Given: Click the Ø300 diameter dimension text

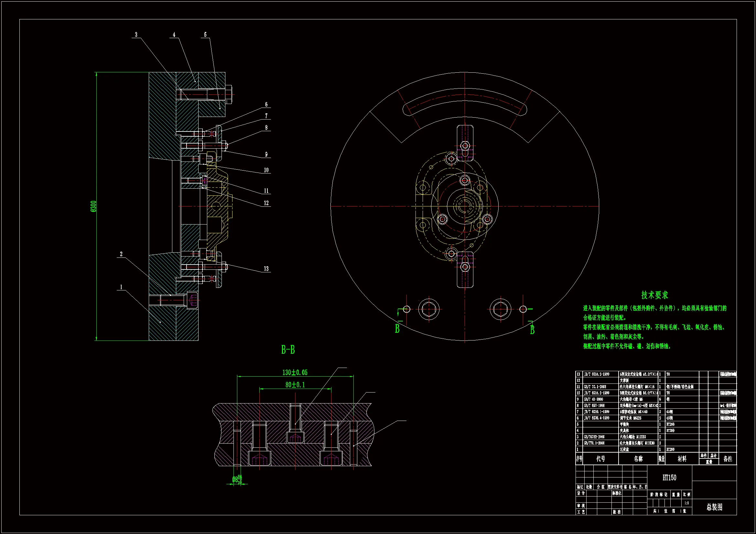Looking at the screenshot, I should [93, 206].
